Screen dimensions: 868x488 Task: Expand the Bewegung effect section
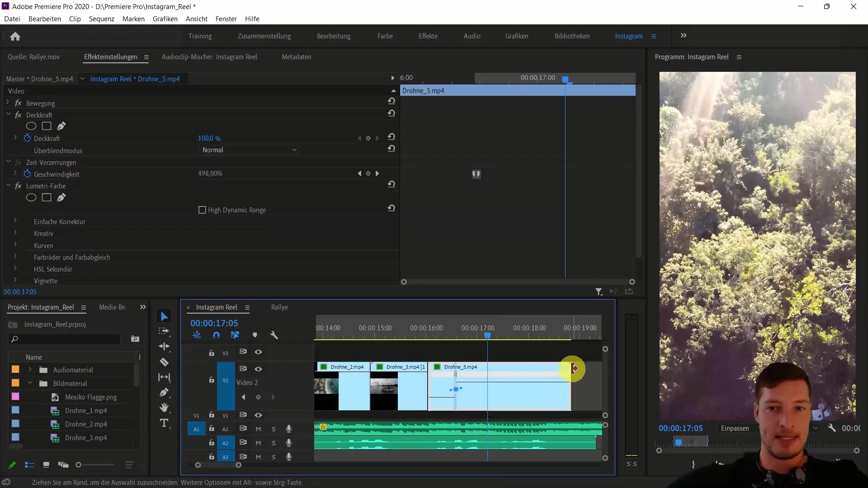pyautogui.click(x=8, y=103)
